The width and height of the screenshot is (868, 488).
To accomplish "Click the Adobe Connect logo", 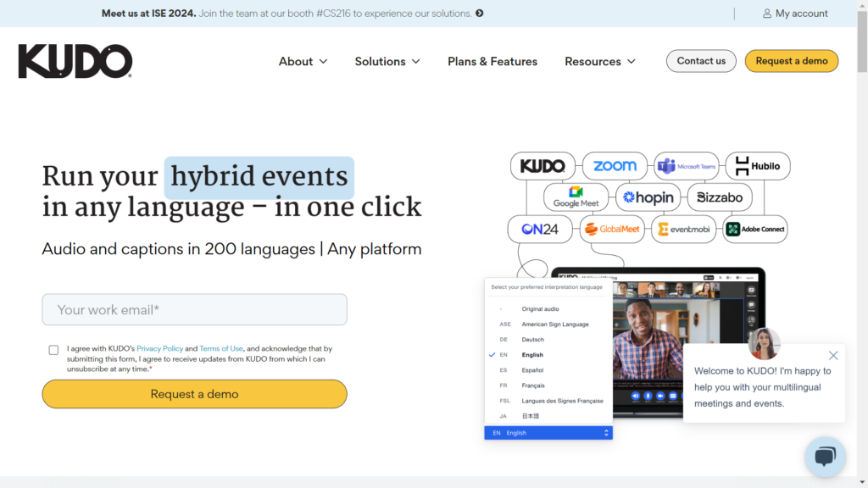I will tap(755, 229).
